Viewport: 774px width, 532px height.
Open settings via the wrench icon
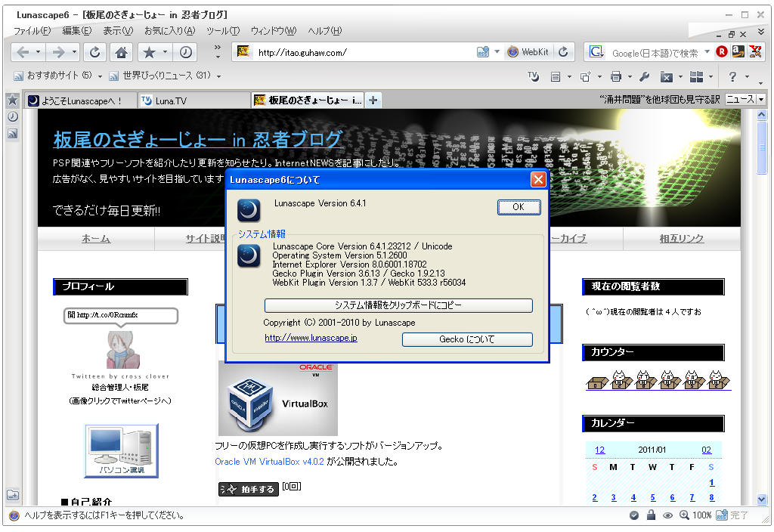point(644,76)
